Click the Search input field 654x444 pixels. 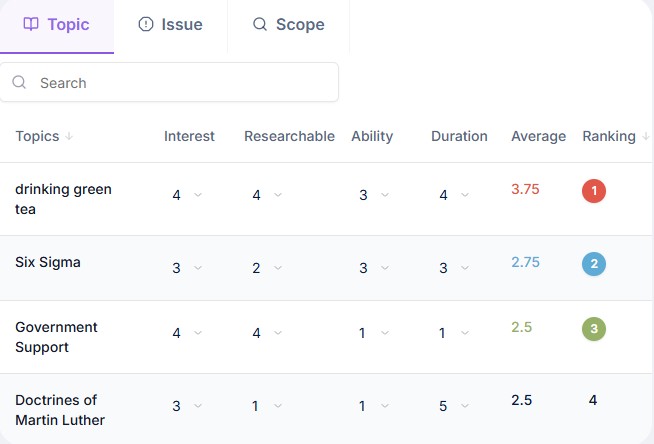click(x=169, y=82)
